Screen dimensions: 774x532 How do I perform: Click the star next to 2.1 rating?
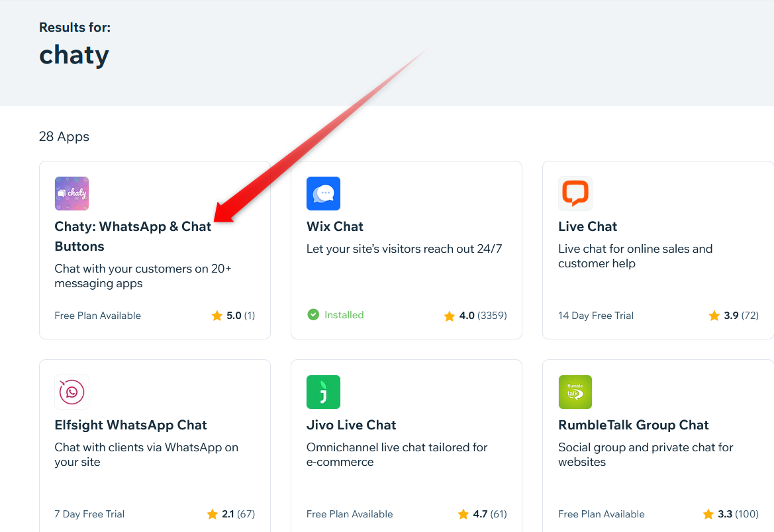213,514
